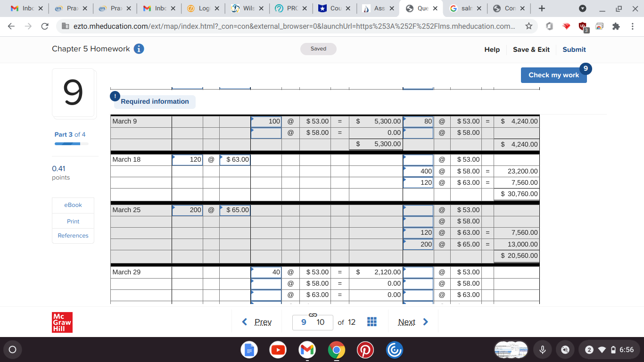Switch to the PRC browser tab

coord(291,8)
